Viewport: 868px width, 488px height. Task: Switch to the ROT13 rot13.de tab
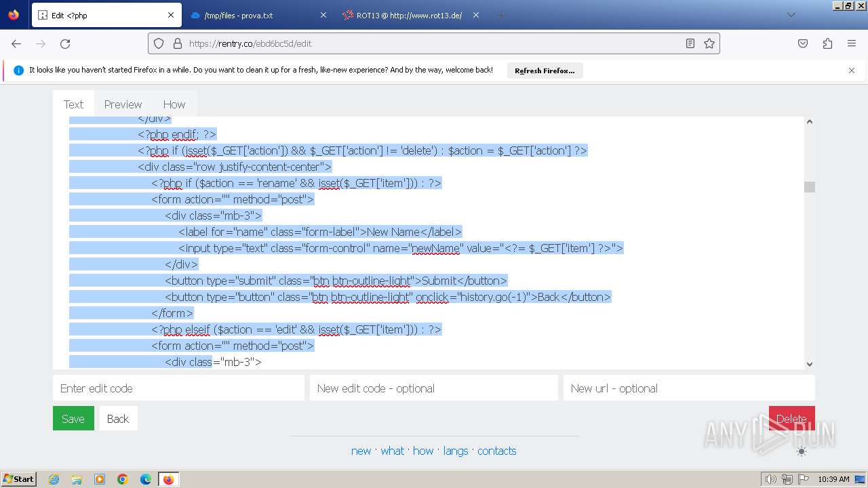[x=411, y=15]
